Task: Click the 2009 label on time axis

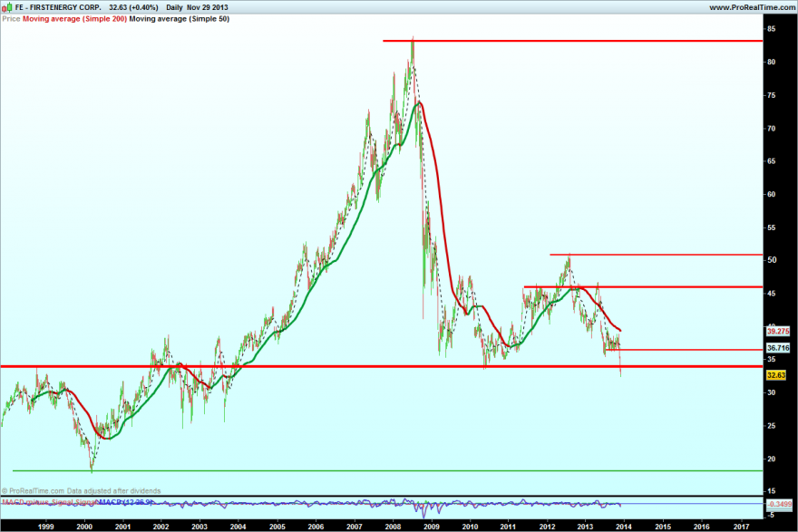Action: pos(432,527)
